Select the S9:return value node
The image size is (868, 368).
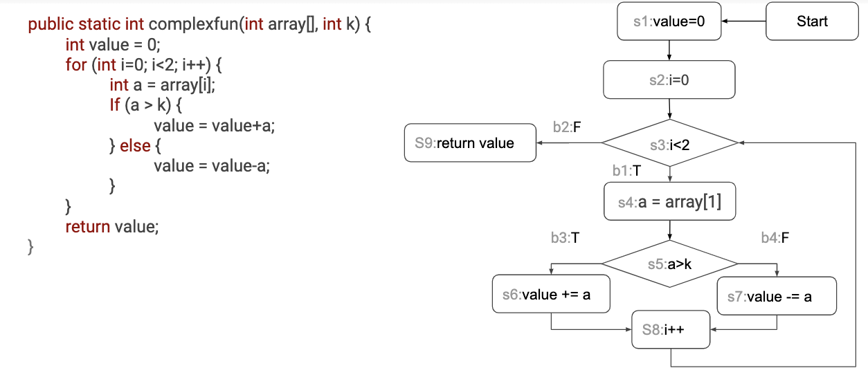tap(470, 143)
